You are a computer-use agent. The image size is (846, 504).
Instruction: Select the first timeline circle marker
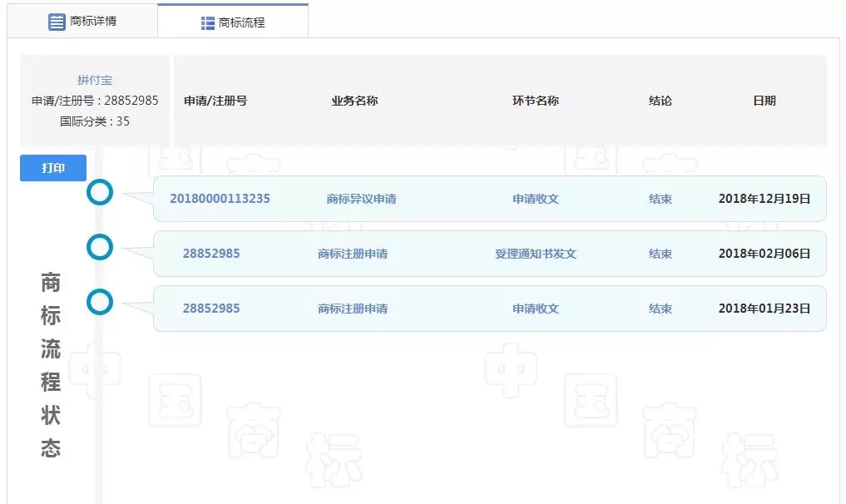tap(99, 191)
